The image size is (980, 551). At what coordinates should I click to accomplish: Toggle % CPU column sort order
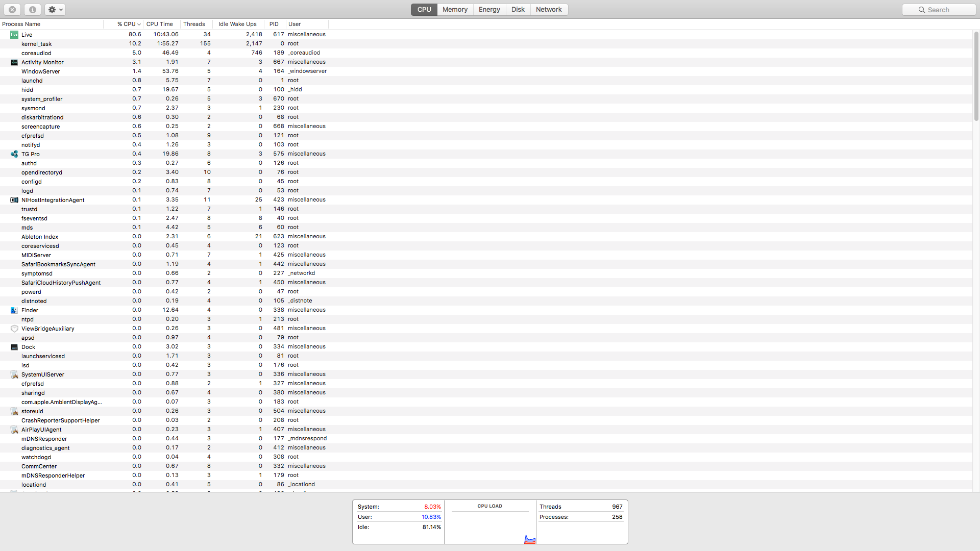click(123, 24)
